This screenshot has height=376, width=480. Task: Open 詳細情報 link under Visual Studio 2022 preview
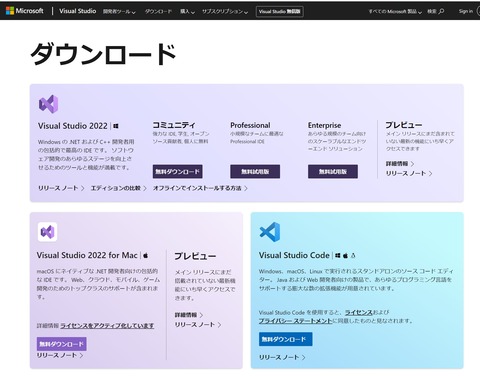[x=400, y=164]
